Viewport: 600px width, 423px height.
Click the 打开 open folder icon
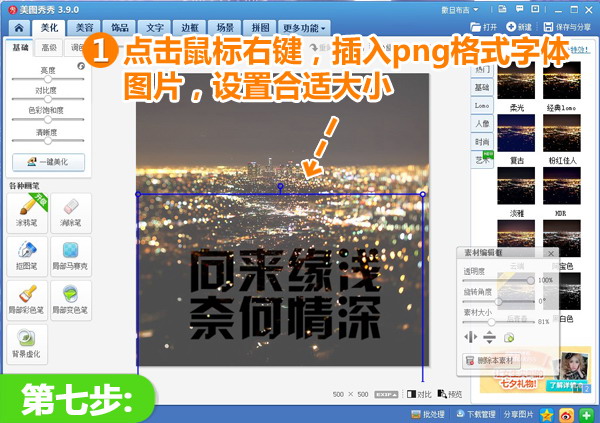476,27
